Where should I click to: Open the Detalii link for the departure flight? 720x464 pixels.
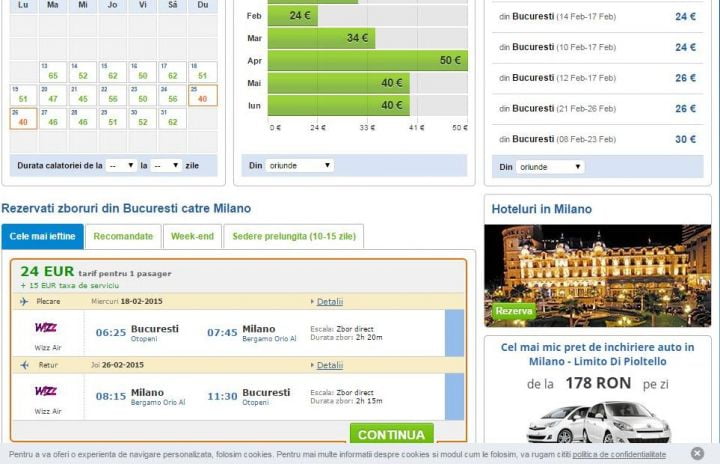(329, 301)
